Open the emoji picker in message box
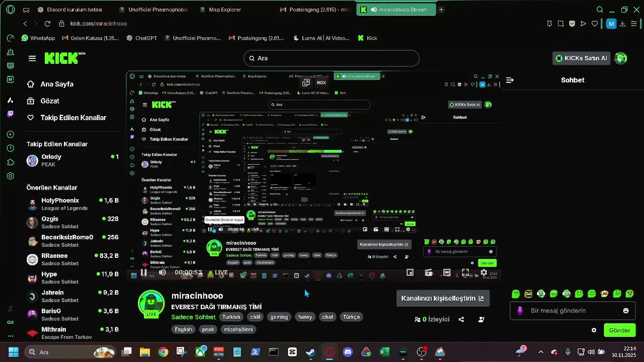The width and height of the screenshot is (644, 362). (x=626, y=311)
